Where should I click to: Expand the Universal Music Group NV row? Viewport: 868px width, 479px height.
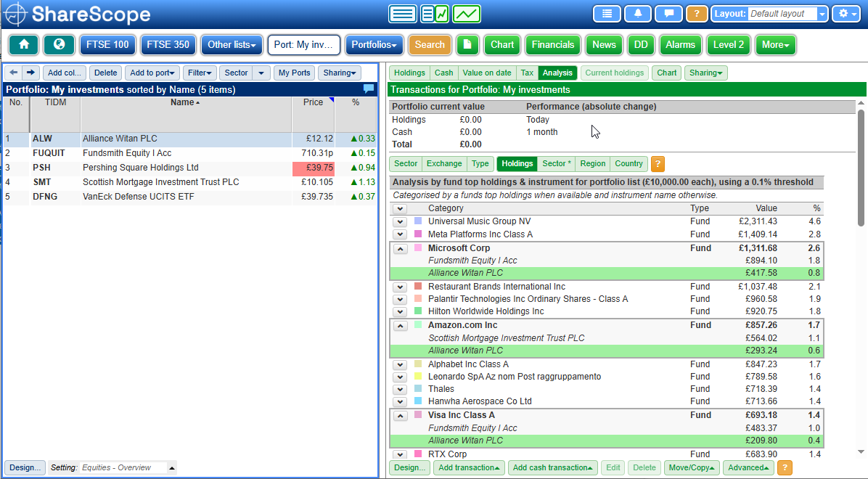[x=400, y=222]
